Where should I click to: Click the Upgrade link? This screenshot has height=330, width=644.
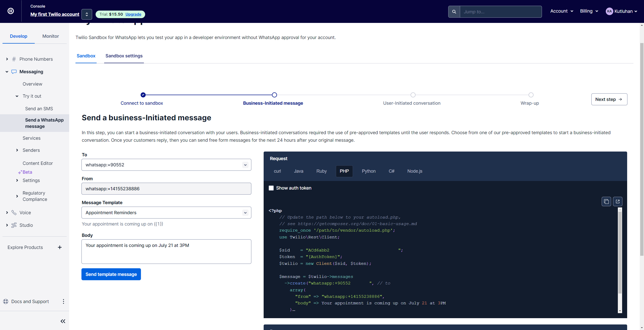[133, 14]
